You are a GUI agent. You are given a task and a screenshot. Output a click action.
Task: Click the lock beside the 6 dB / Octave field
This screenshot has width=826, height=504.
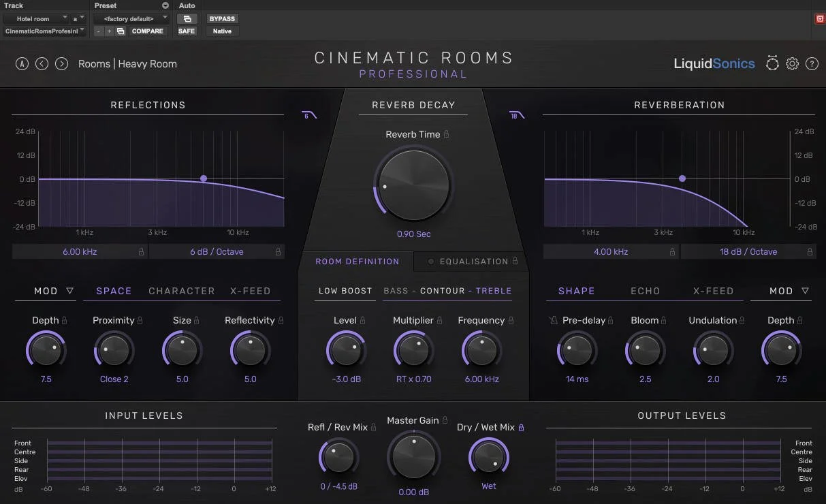(x=278, y=251)
